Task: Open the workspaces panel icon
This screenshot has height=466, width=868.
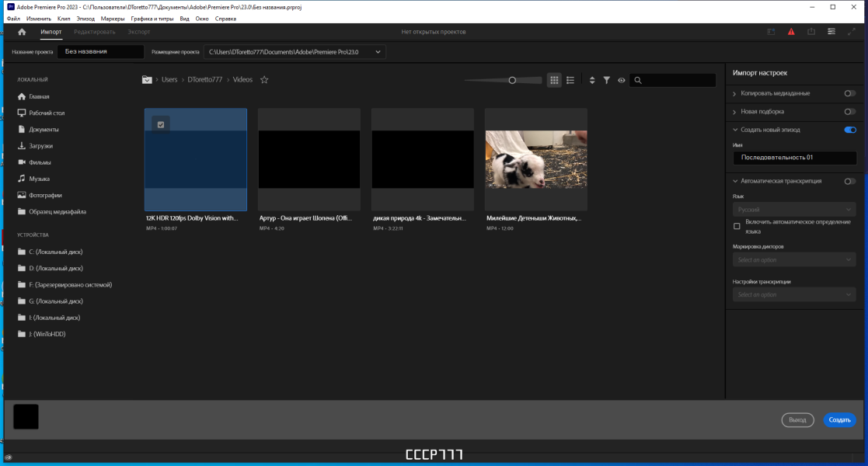Action: click(831, 32)
